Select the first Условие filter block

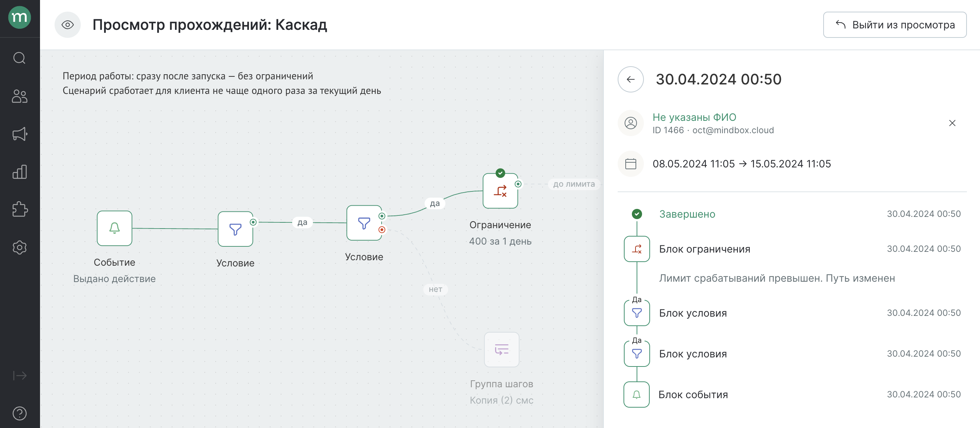pyautogui.click(x=235, y=229)
